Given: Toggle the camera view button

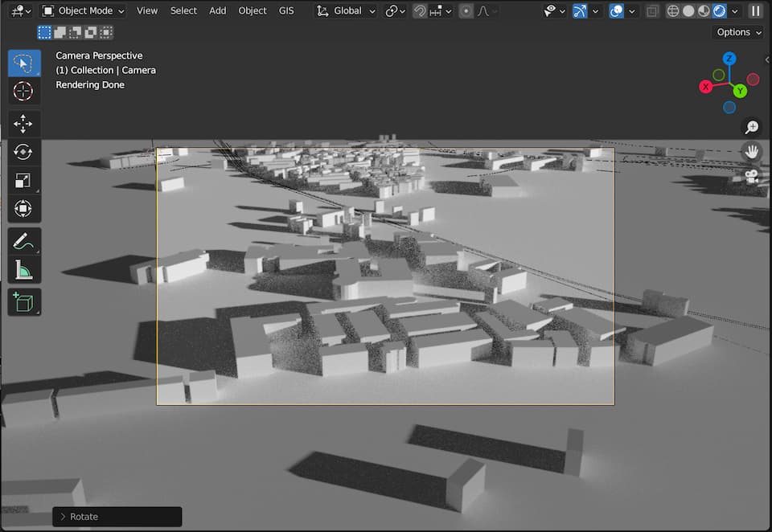Looking at the screenshot, I should tap(752, 177).
